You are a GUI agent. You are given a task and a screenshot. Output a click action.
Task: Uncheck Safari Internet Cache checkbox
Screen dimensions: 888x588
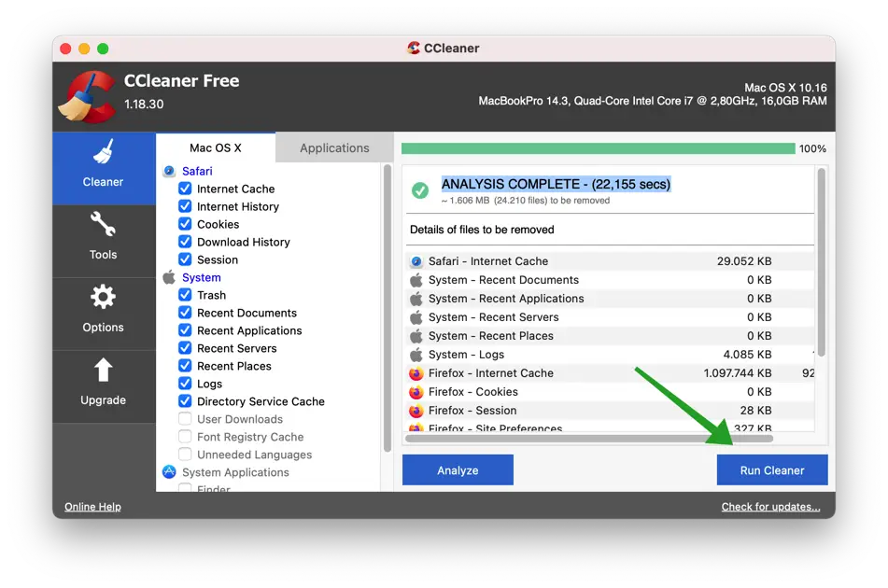click(x=185, y=189)
